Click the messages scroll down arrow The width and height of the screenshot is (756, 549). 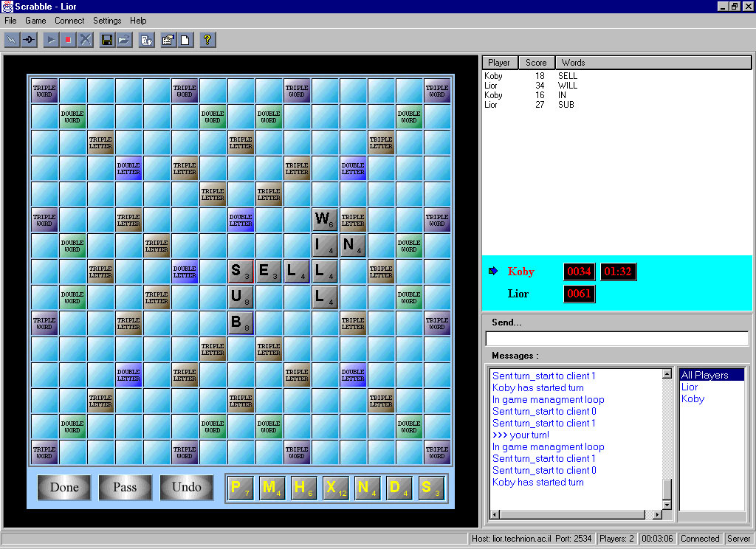pyautogui.click(x=667, y=505)
